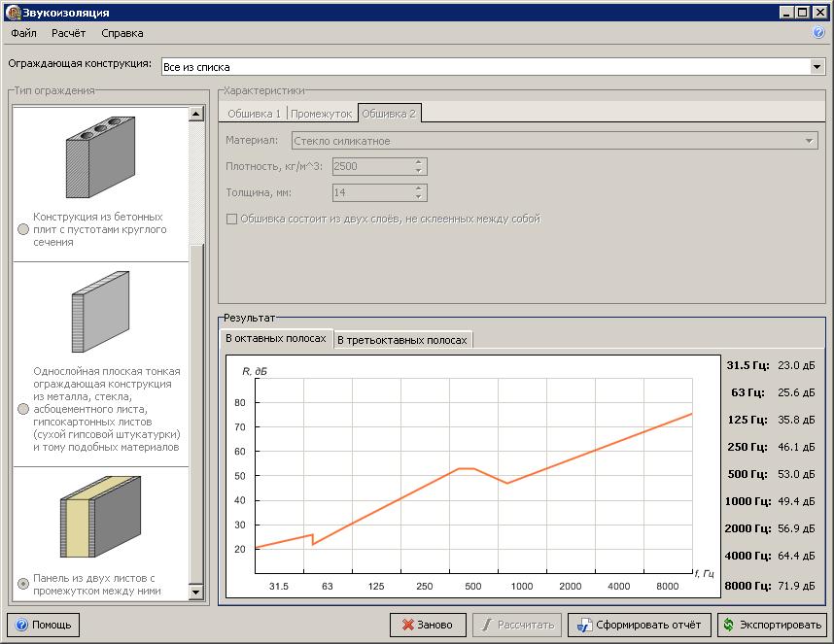834x644 pixels.
Task: Select panel of two sheets with gap
Action: point(23,584)
